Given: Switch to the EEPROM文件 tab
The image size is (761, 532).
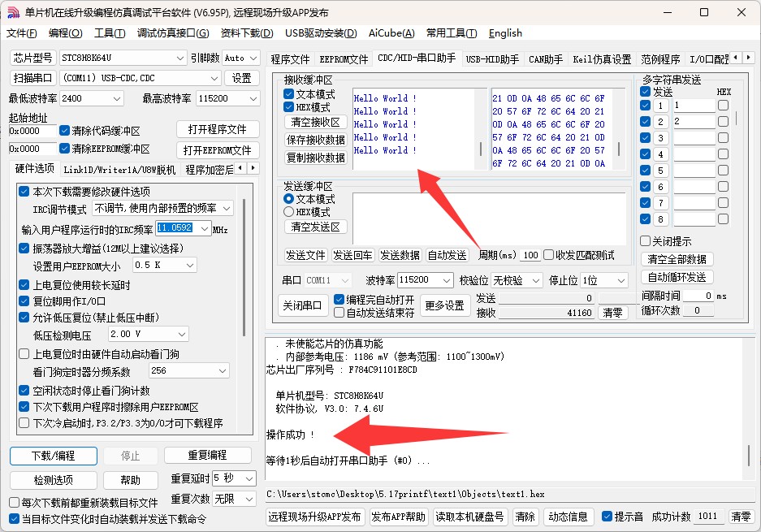Looking at the screenshot, I should pyautogui.click(x=344, y=59).
